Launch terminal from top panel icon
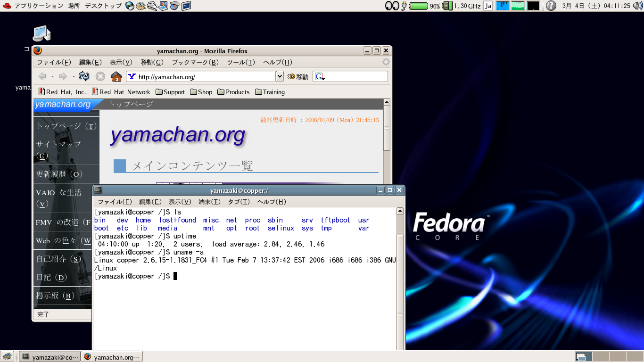This screenshot has height=362, width=644. coord(186,6)
